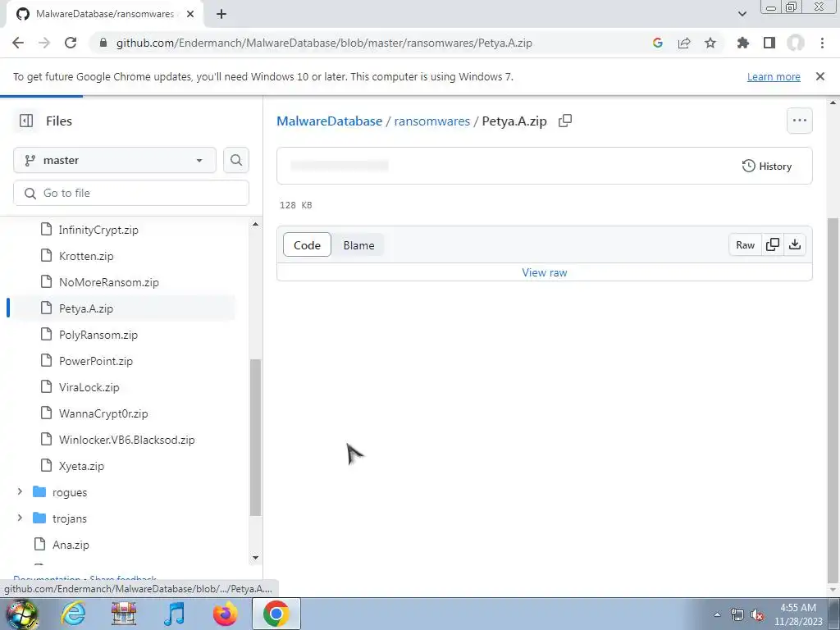This screenshot has height=630, width=840.
Task: Switch to Code view tab
Action: click(307, 244)
